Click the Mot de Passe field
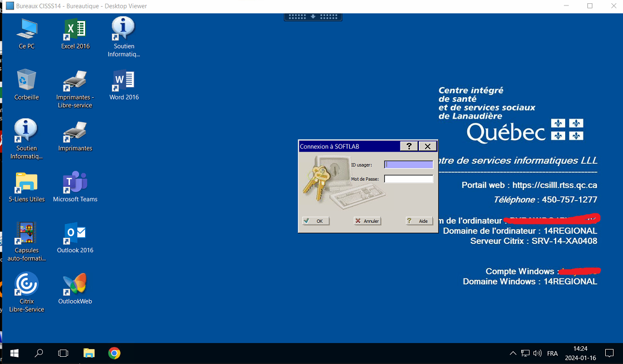 click(x=408, y=179)
